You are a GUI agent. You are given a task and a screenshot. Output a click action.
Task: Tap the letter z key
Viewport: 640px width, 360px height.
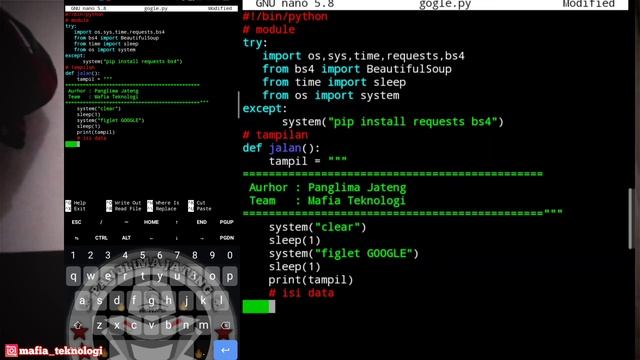(x=99, y=326)
